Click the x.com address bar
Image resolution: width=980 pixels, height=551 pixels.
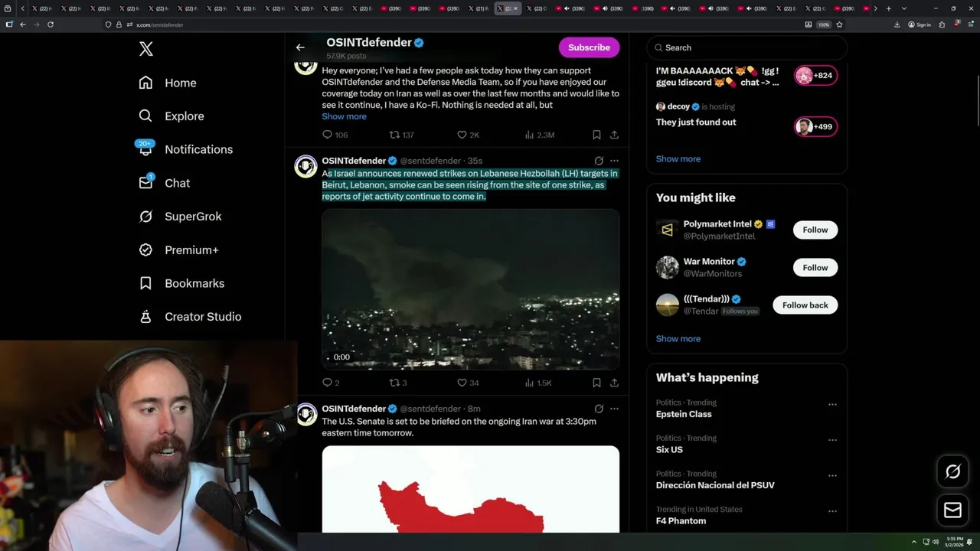[x=459, y=24]
